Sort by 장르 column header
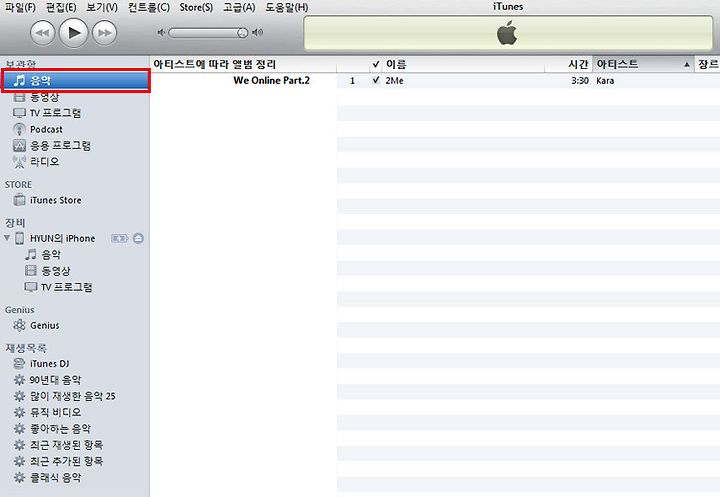The width and height of the screenshot is (720, 497). pos(707,64)
